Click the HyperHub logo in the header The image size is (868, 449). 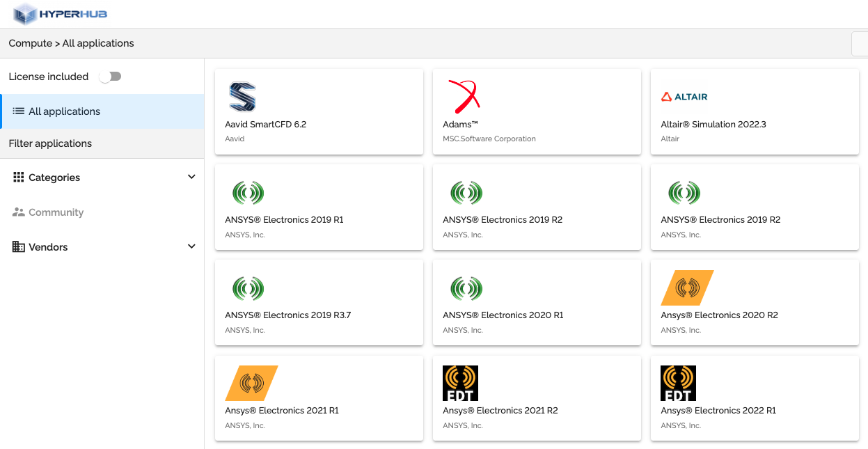coord(59,14)
